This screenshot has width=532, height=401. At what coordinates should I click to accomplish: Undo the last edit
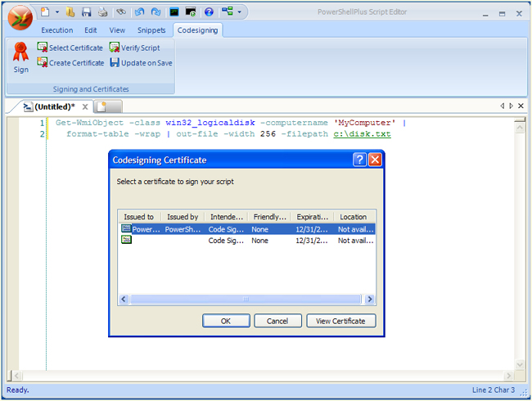pos(139,12)
